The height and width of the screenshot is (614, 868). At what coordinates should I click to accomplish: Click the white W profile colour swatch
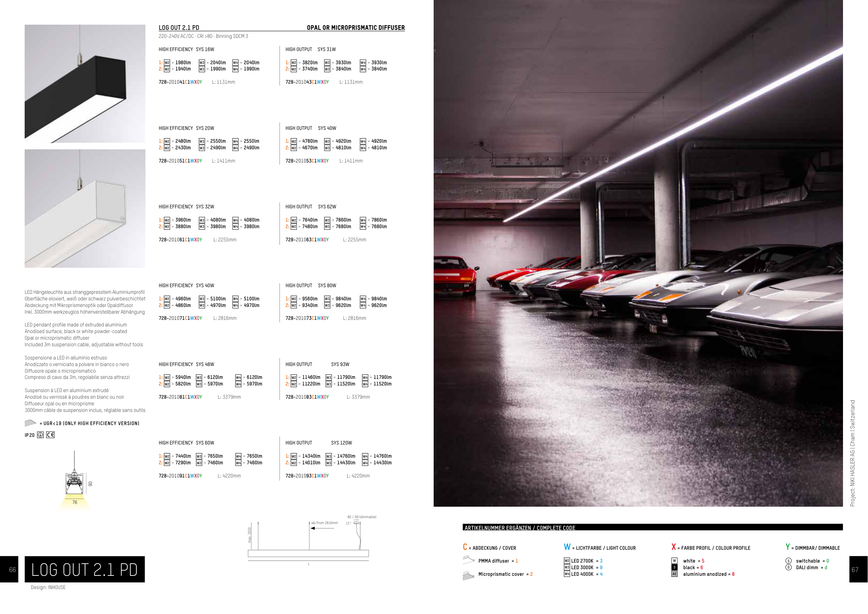tap(675, 561)
